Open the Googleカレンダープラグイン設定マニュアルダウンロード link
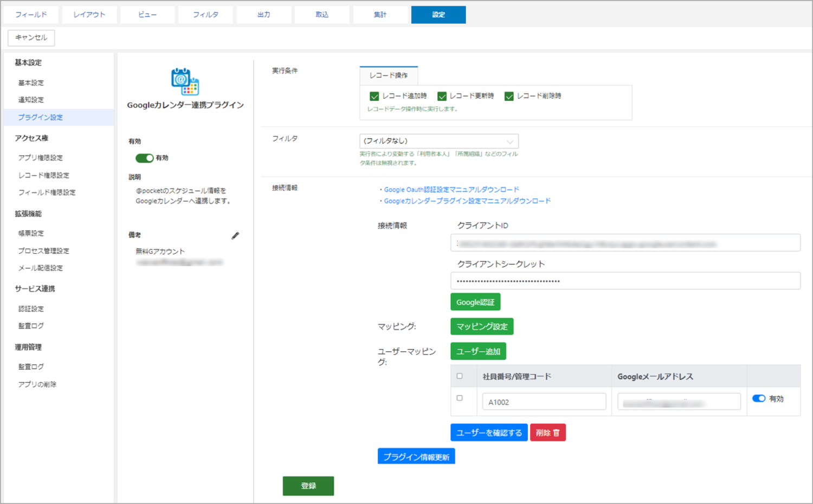This screenshot has height=504, width=813. 467,201
